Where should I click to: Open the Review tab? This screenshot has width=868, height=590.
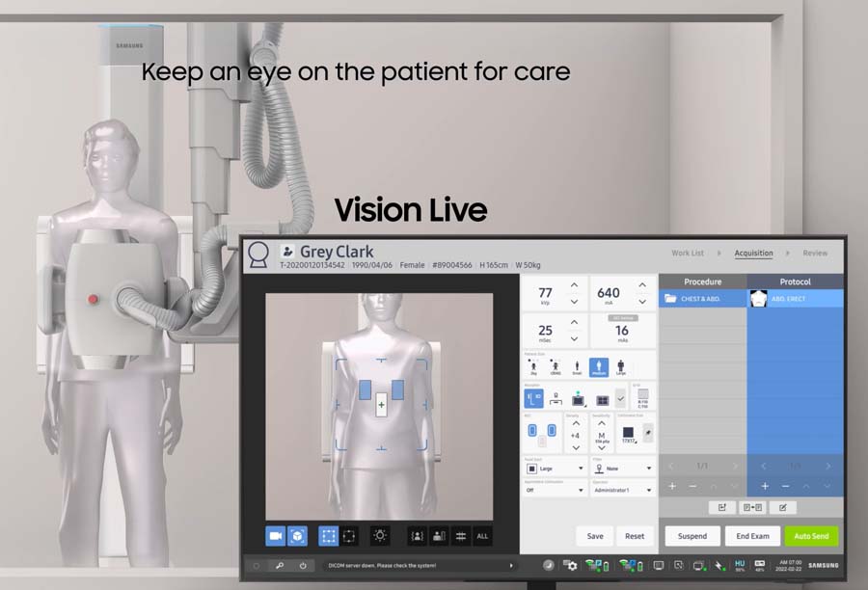(x=816, y=253)
